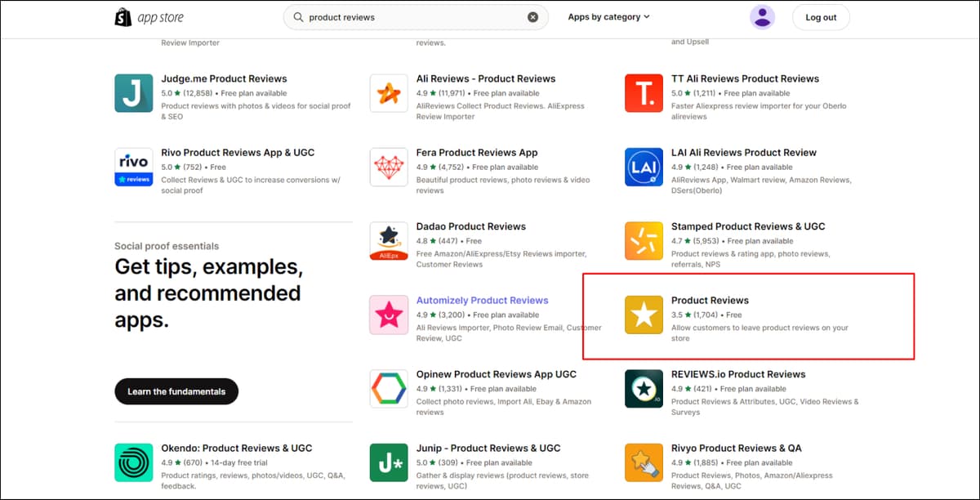Open the user account avatar
The height and width of the screenshot is (500, 980).
(x=763, y=17)
